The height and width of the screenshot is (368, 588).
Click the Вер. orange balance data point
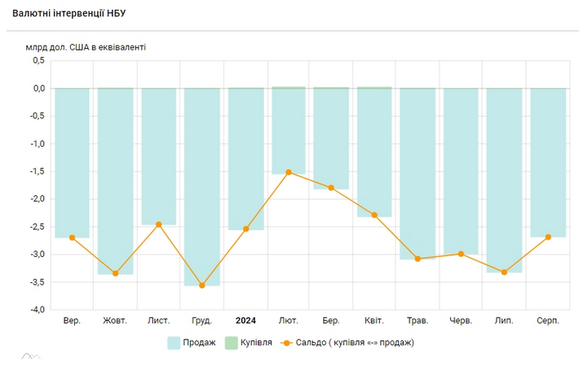72,237
